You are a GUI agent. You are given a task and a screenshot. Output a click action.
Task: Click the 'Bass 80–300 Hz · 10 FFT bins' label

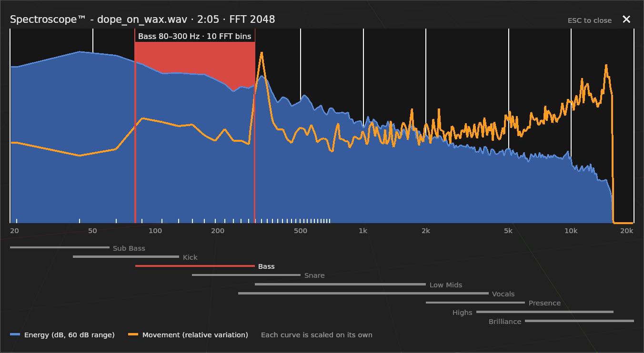coord(195,36)
